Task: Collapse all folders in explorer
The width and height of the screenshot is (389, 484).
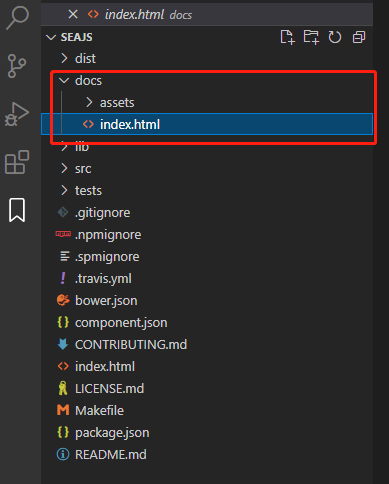Action: click(x=359, y=37)
